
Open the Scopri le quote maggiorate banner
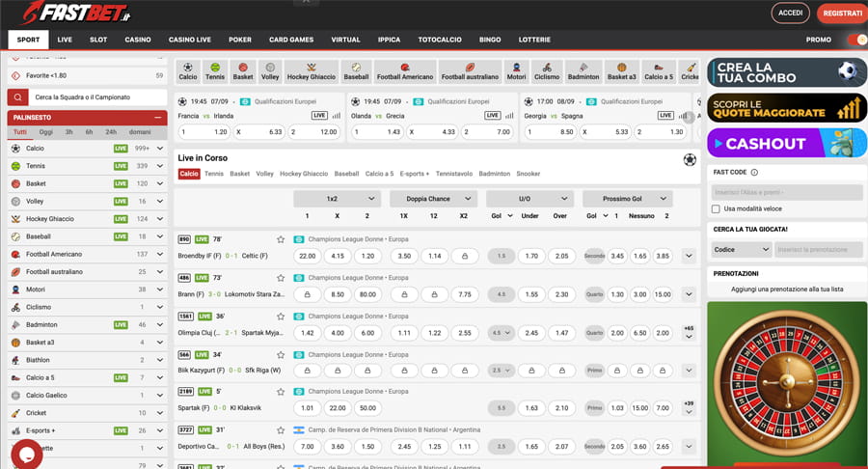point(787,108)
